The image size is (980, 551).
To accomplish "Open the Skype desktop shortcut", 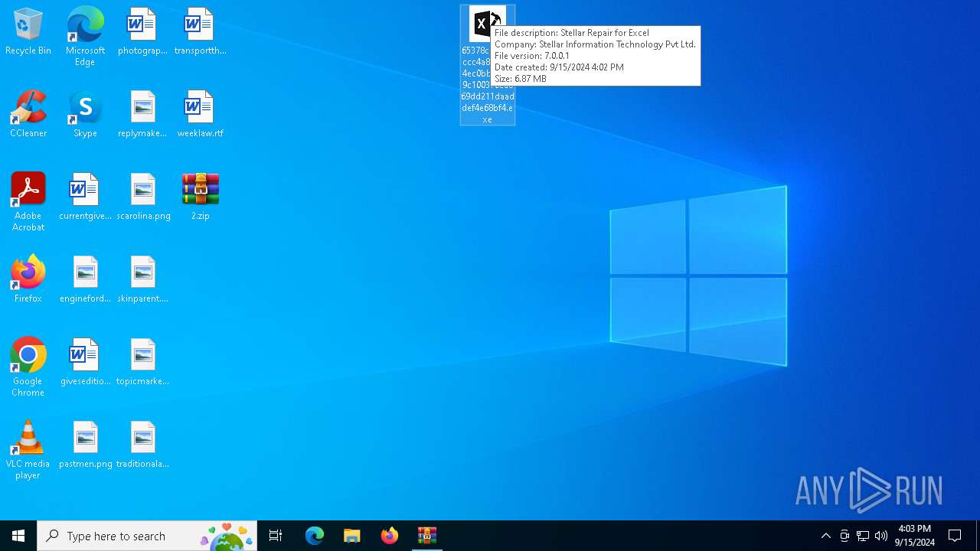I will [85, 115].
